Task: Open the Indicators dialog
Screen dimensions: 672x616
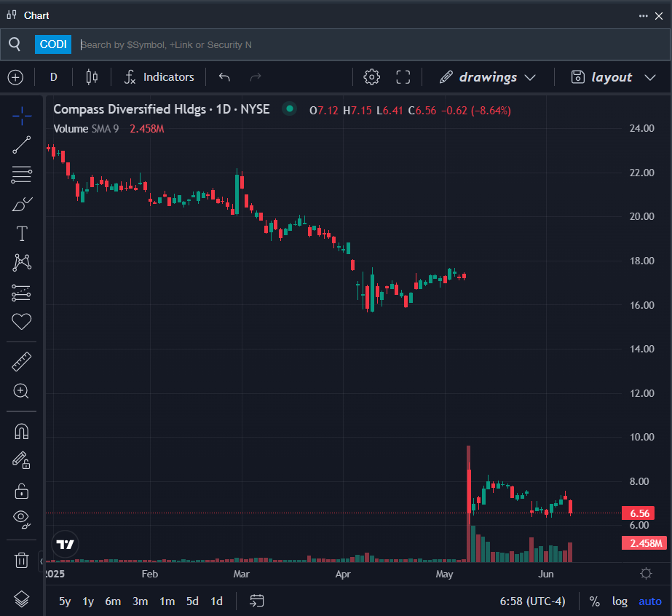Action: point(159,77)
